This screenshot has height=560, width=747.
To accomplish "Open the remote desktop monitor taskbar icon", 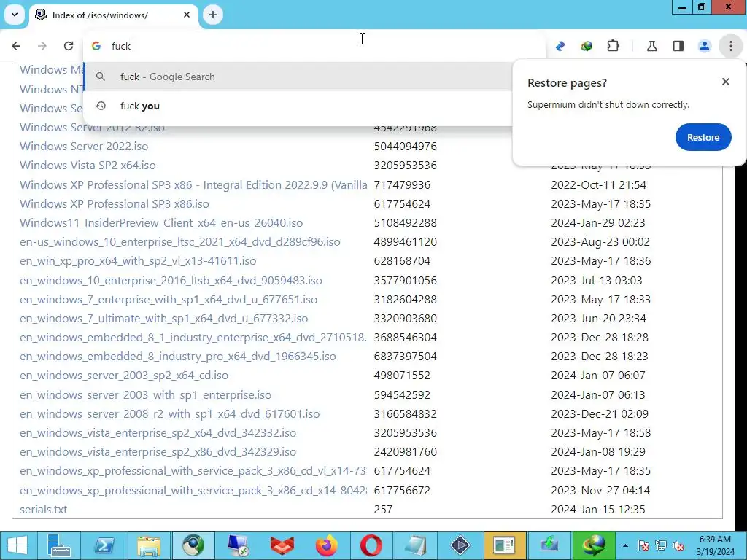I will coord(237,545).
